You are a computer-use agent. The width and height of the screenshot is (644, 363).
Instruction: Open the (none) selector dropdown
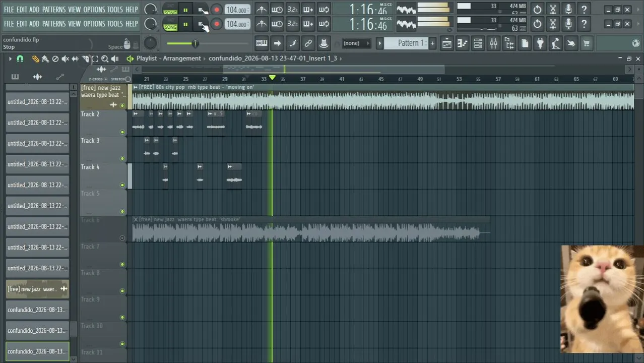click(355, 43)
